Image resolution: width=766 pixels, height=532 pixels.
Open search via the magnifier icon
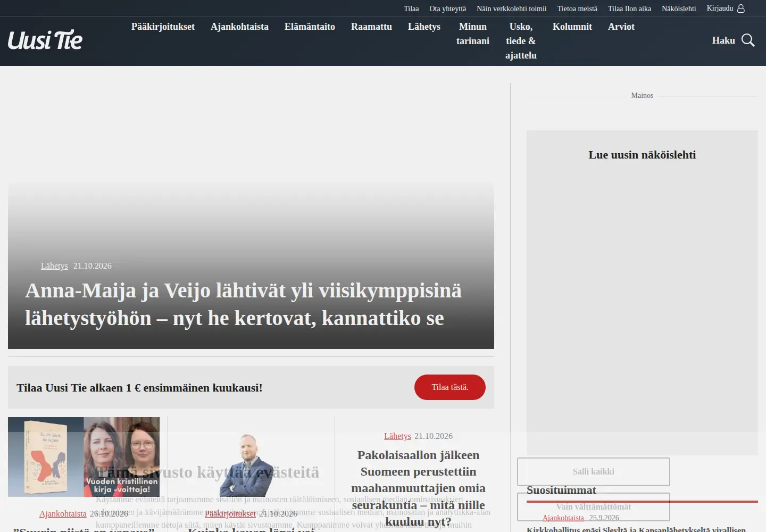pos(748,40)
